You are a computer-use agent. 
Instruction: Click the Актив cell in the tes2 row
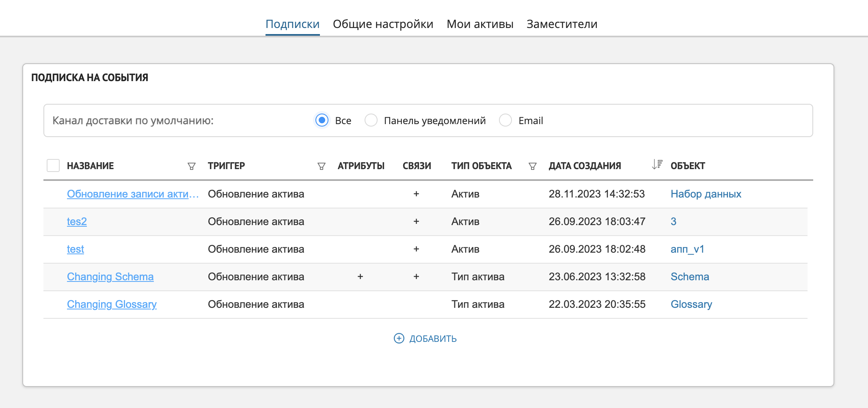coord(465,221)
